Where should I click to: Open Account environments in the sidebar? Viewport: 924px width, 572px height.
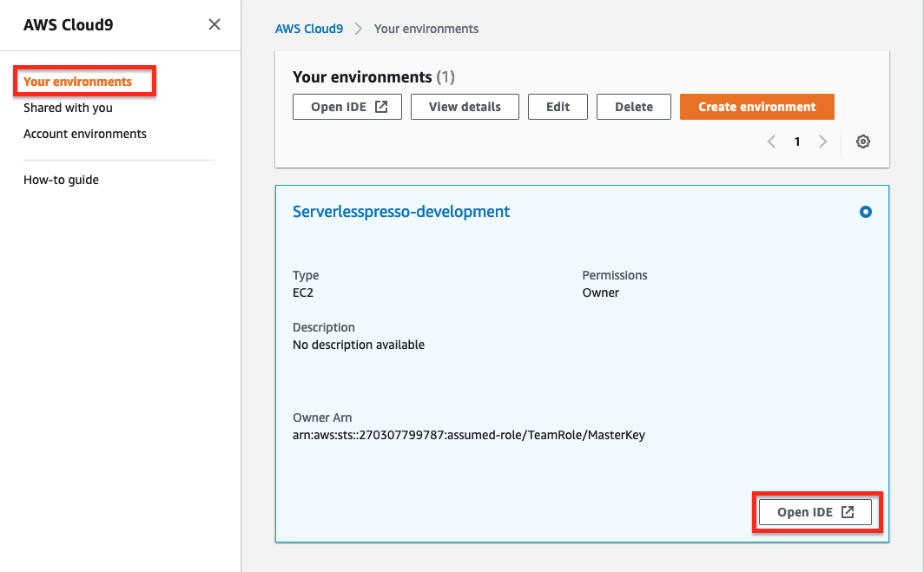[85, 134]
